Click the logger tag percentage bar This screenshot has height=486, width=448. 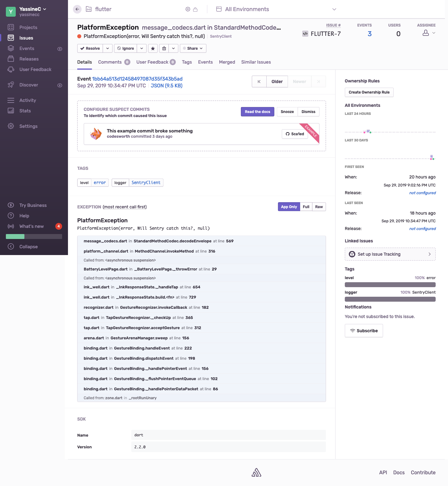point(390,299)
